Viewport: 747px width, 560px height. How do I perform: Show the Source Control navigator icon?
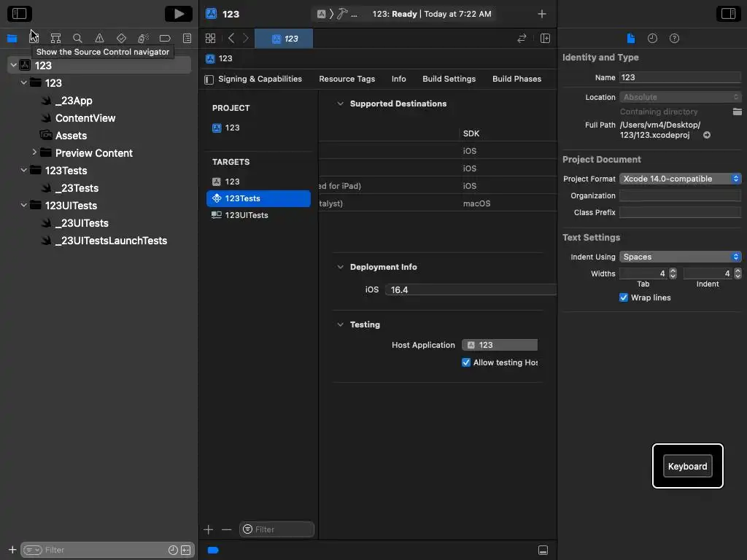click(x=34, y=38)
